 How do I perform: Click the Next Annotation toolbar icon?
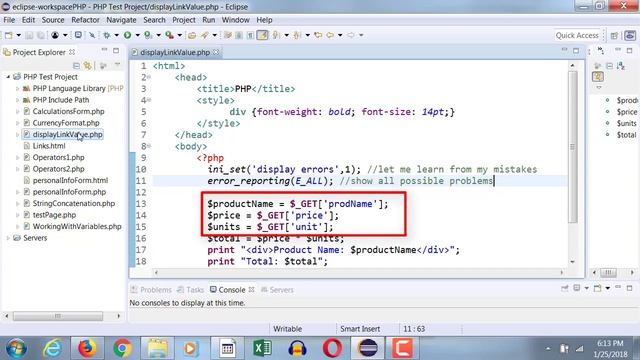pos(276,36)
